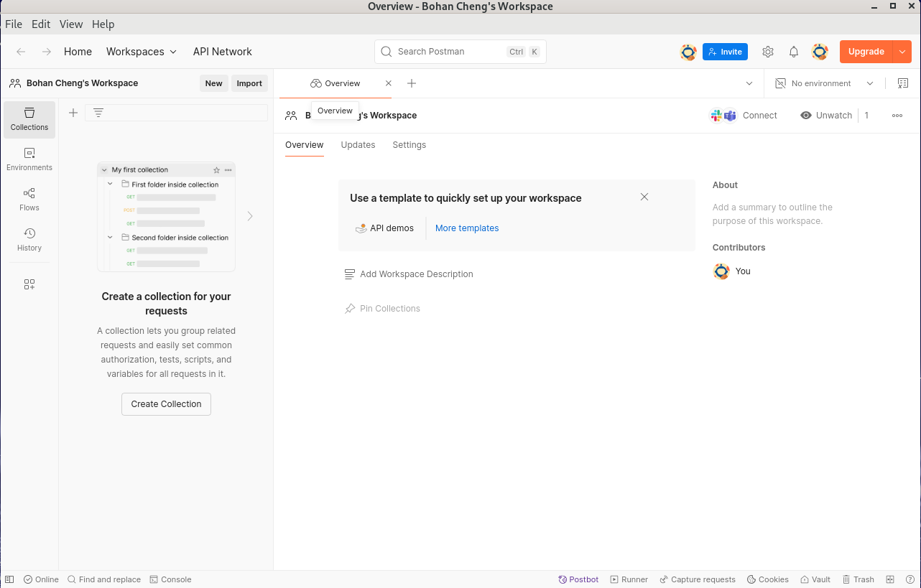Click the team avatar left of Invite

tap(688, 52)
